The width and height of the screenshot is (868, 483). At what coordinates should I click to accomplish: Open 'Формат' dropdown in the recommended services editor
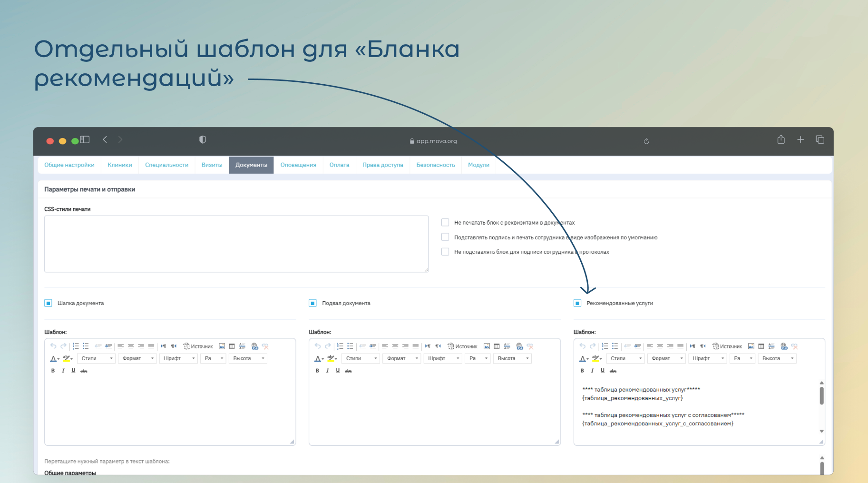pyautogui.click(x=667, y=358)
